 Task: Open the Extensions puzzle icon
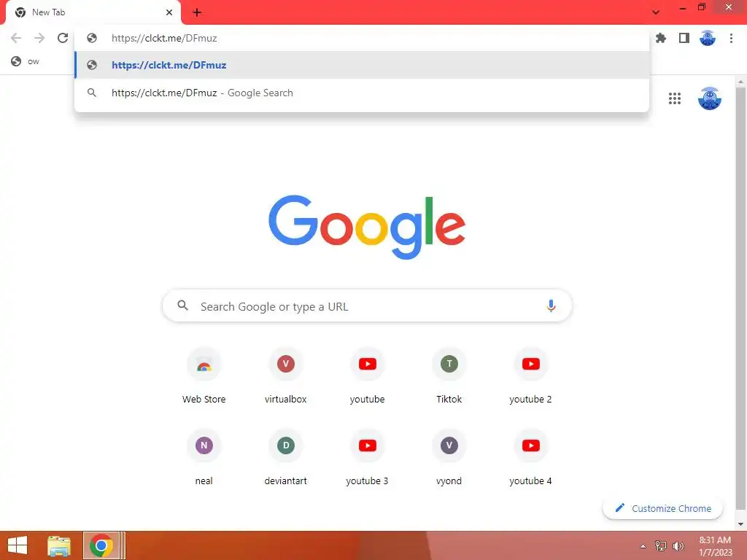click(661, 38)
